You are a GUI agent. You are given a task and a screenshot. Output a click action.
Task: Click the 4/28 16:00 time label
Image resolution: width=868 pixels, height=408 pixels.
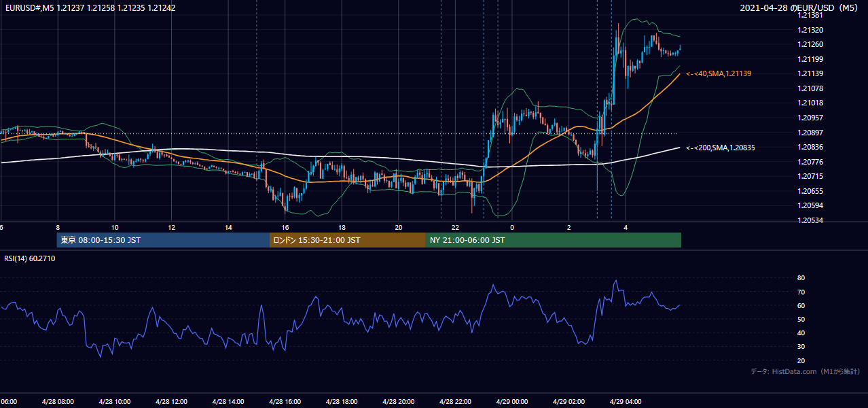[285, 402]
